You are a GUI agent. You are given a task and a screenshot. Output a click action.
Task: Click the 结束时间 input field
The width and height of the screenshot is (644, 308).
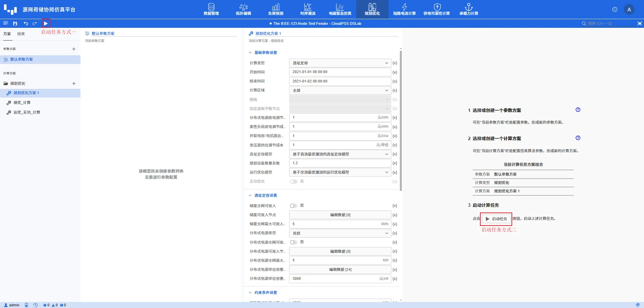click(x=340, y=81)
